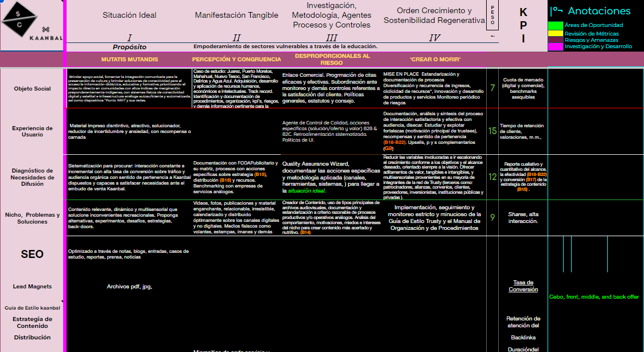Click the SC diamond logo
The height and width of the screenshot is (352, 644).
pyautogui.click(x=20, y=18)
